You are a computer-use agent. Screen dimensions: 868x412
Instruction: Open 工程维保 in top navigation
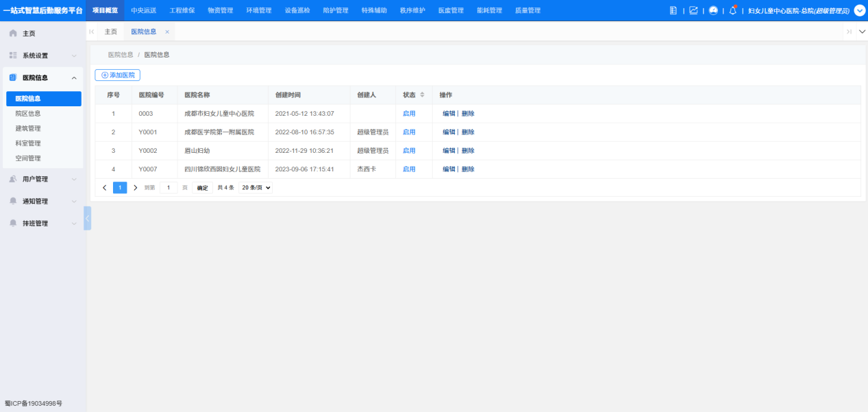tap(182, 10)
